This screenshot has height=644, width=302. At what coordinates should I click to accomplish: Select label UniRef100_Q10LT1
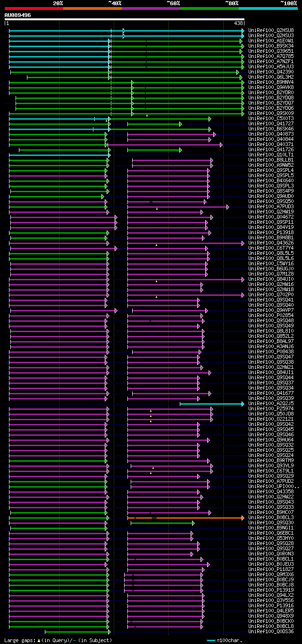coord(271,155)
